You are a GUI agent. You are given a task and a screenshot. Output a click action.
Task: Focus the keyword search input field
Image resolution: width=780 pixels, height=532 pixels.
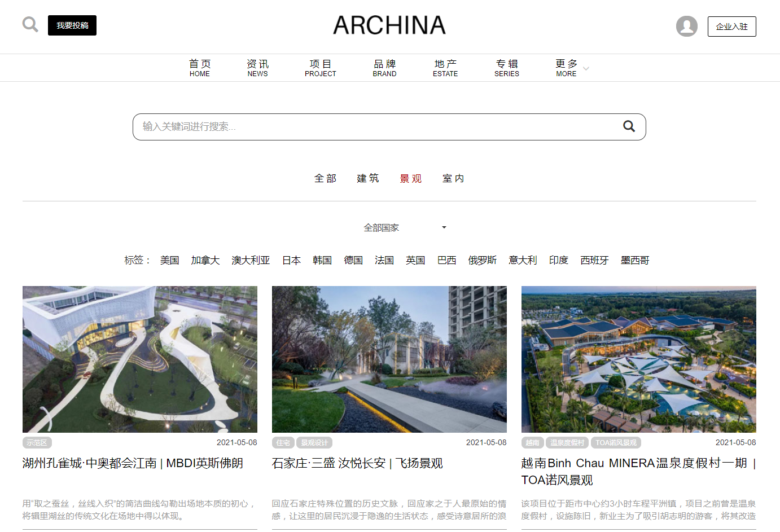[389, 127]
